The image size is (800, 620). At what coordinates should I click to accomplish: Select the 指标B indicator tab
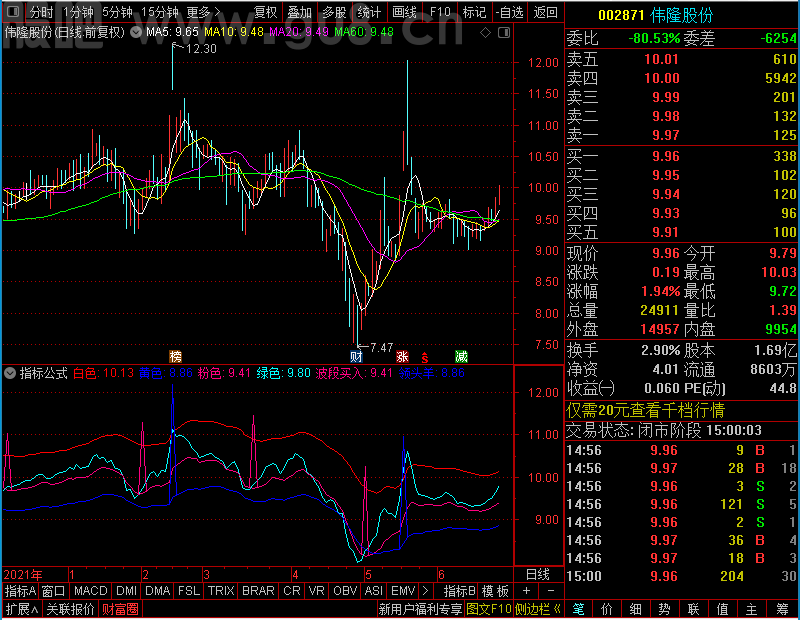(x=460, y=591)
